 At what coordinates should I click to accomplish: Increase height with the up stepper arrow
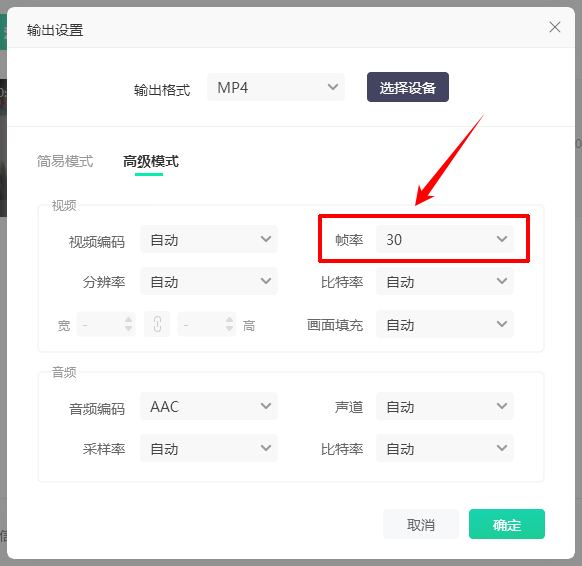click(229, 320)
